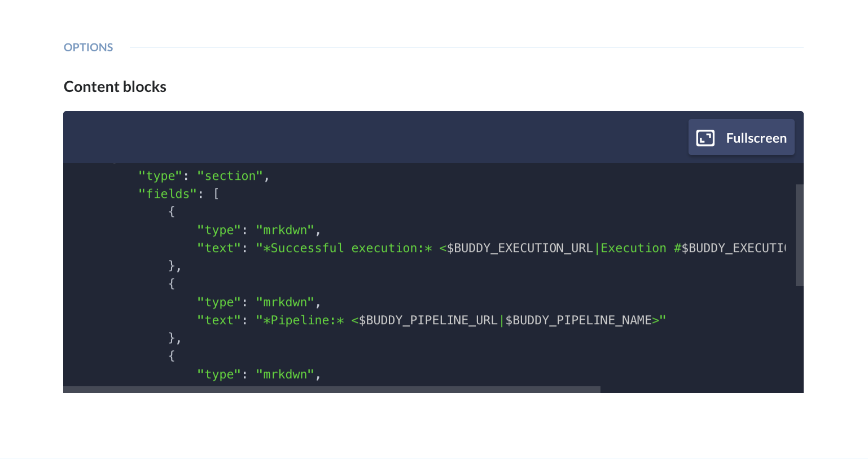Click the $BUDDY_EXECUTION_URL variable
Image resolution: width=868 pixels, height=459 pixels.
click(520, 248)
